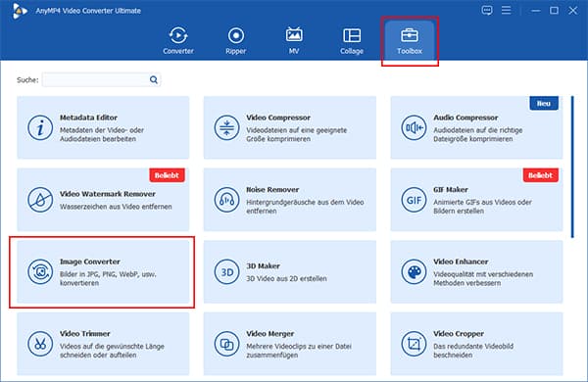Click the Video Compressor icon
588x382 pixels.
click(x=226, y=127)
